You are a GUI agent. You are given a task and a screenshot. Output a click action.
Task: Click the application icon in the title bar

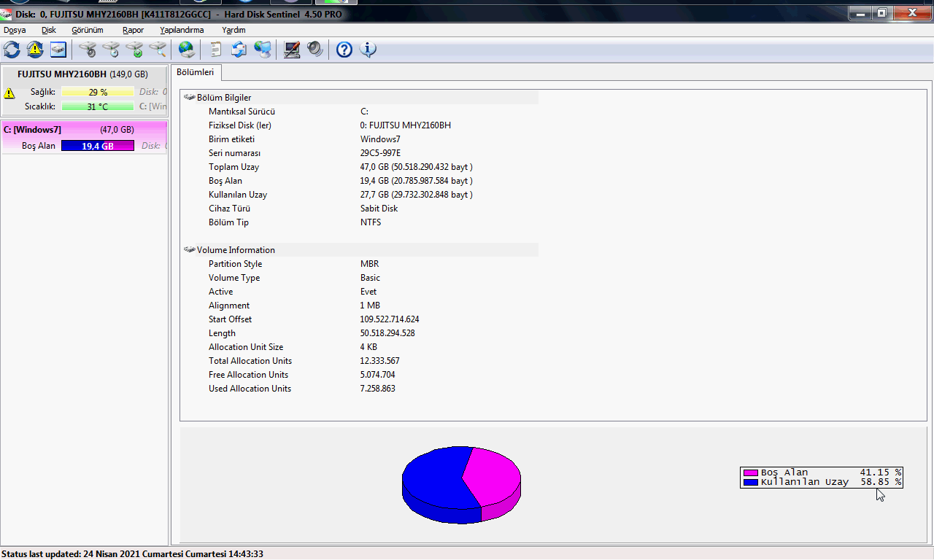click(6, 14)
